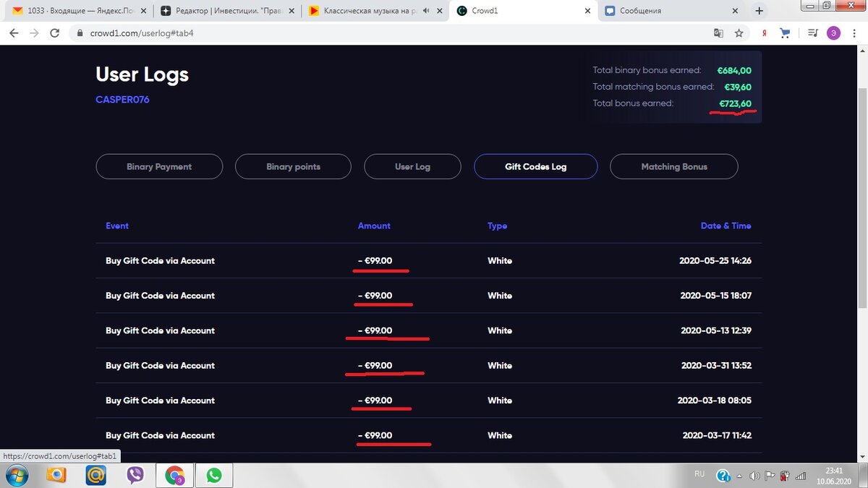Click the Event column header
The height and width of the screenshot is (488, 868).
[117, 226]
